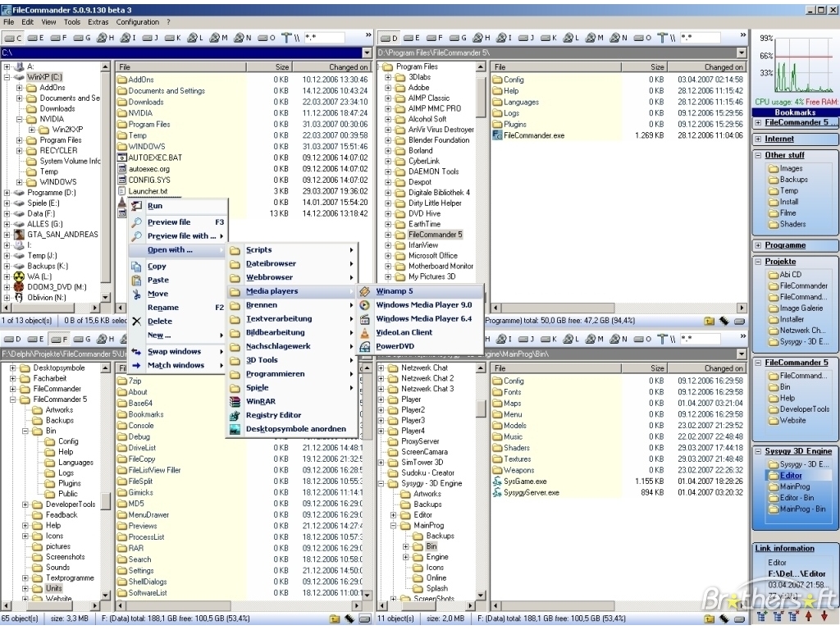Click the SysGame.exe file icon

click(496, 482)
